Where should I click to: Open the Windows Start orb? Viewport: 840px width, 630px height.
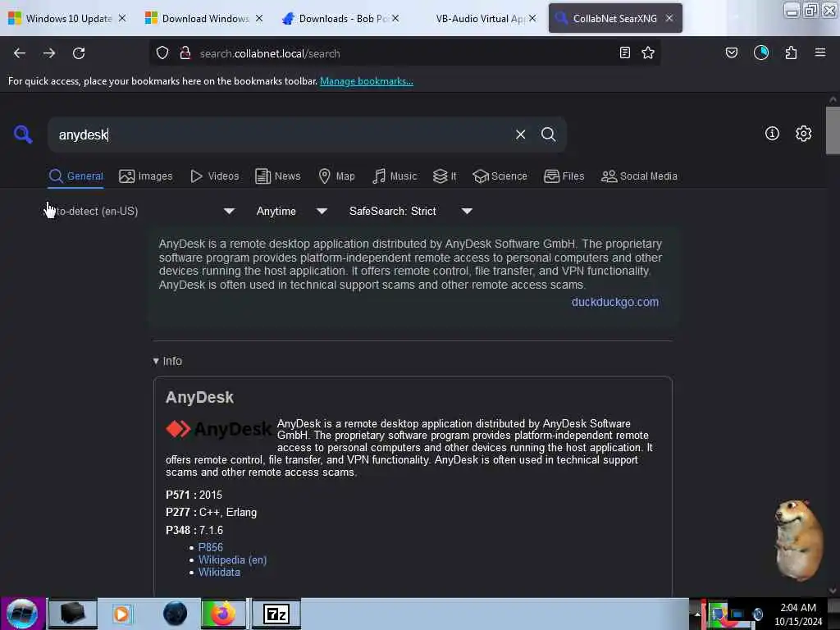(x=22, y=614)
